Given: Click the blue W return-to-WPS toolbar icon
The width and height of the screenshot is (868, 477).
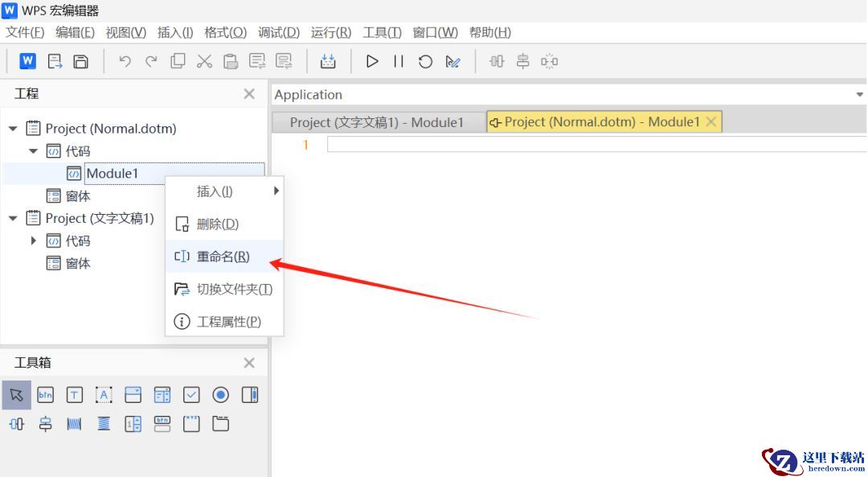Looking at the screenshot, I should pos(27,61).
